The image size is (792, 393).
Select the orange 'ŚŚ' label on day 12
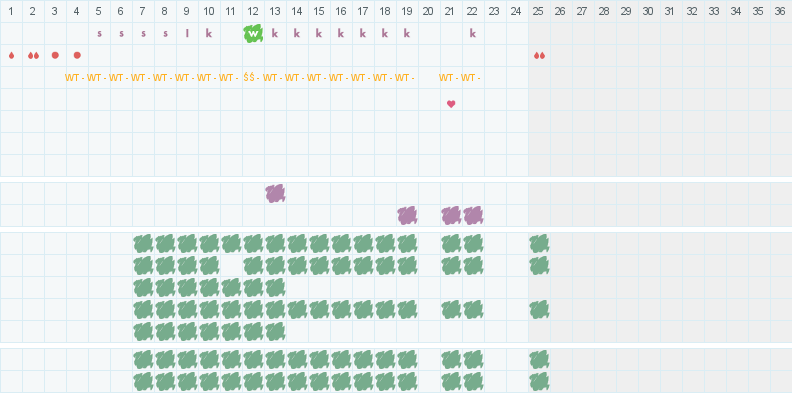pos(249,78)
